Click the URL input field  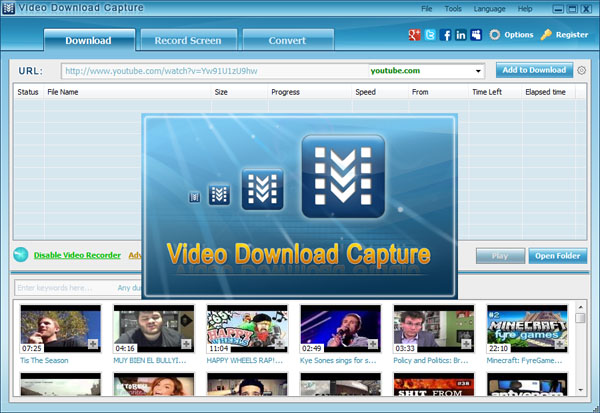(215, 71)
